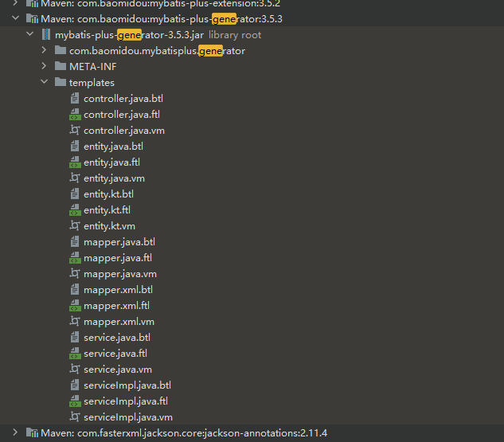Select file controller.java.btl
Image resolution: width=504 pixels, height=442 pixels.
[123, 99]
